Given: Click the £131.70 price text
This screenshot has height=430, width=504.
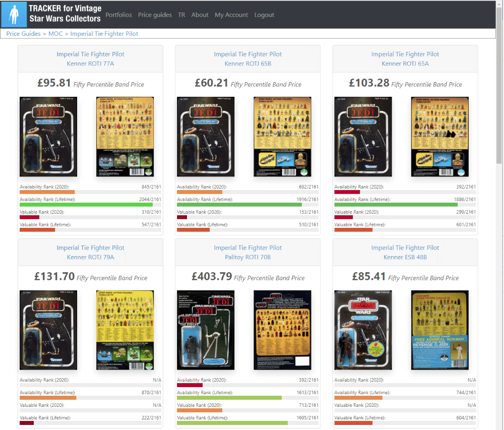Looking at the screenshot, I should (54, 276).
